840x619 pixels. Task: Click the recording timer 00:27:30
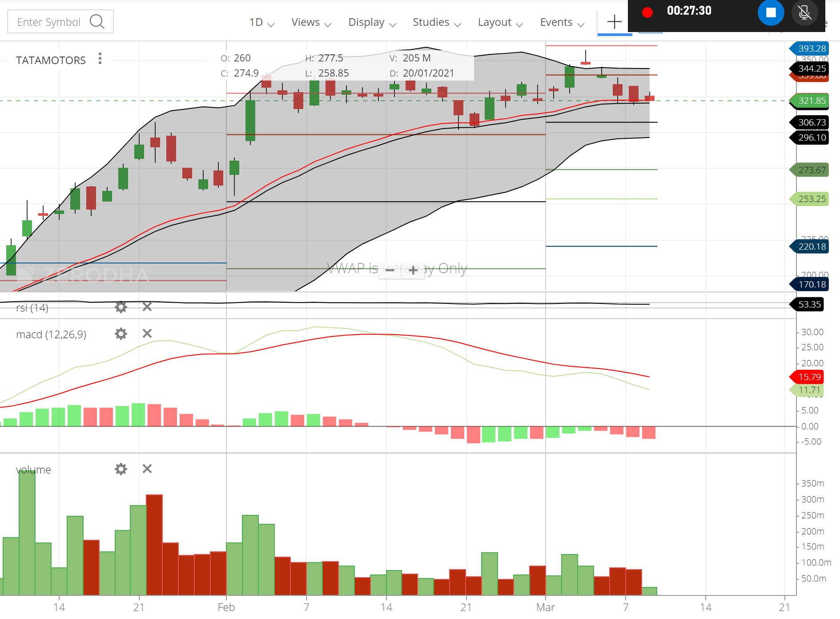point(689,11)
